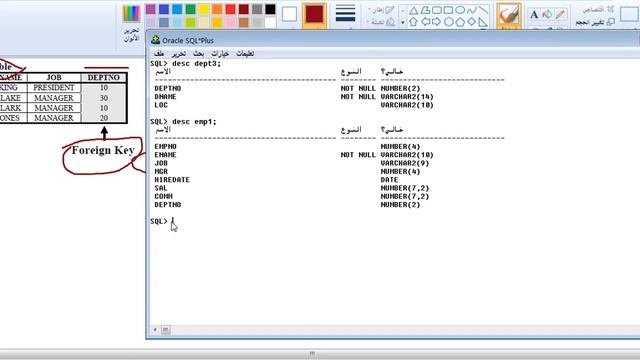Screen dimensions: 640x360
Task: Pick the yellow palette swatch
Action: tap(204, 9)
